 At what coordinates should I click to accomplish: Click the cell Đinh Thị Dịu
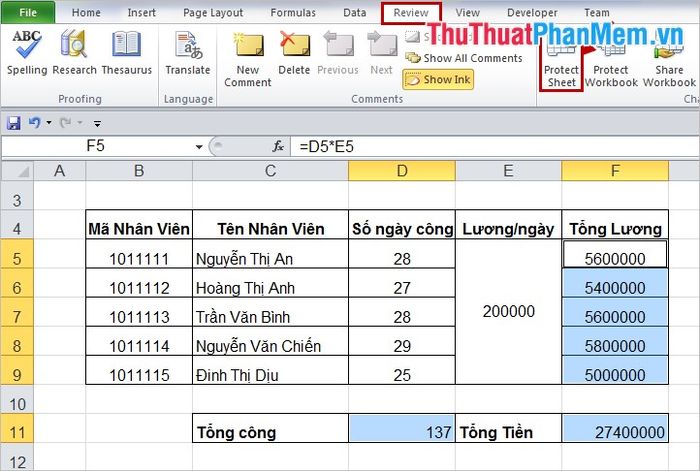pyautogui.click(x=271, y=370)
